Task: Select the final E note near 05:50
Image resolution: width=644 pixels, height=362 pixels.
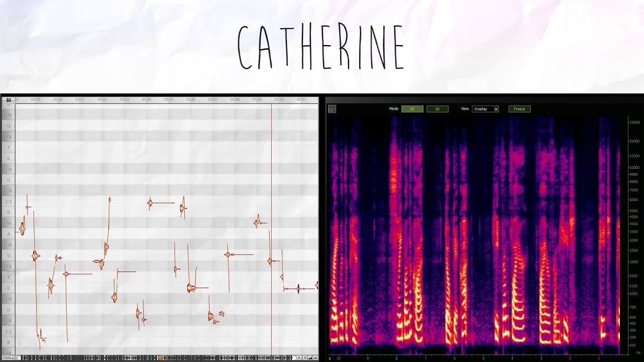Action: click(x=299, y=289)
